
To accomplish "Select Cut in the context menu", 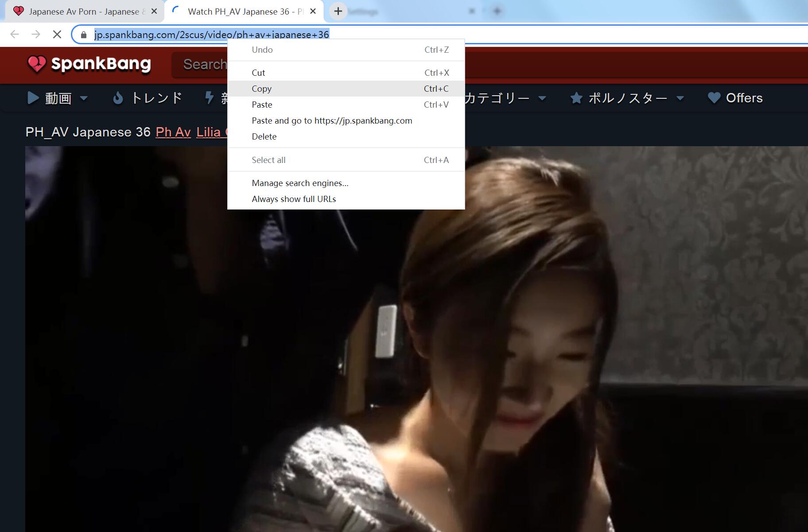I will click(258, 73).
